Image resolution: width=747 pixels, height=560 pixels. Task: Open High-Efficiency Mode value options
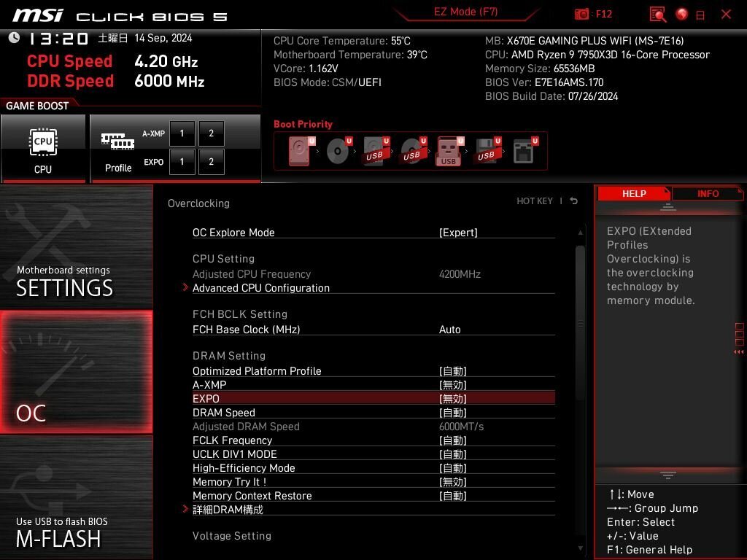(452, 468)
